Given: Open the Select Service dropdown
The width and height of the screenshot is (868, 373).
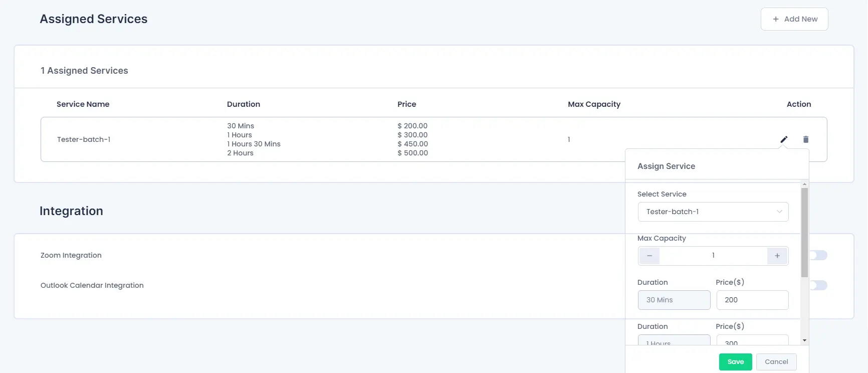Looking at the screenshot, I should [713, 212].
